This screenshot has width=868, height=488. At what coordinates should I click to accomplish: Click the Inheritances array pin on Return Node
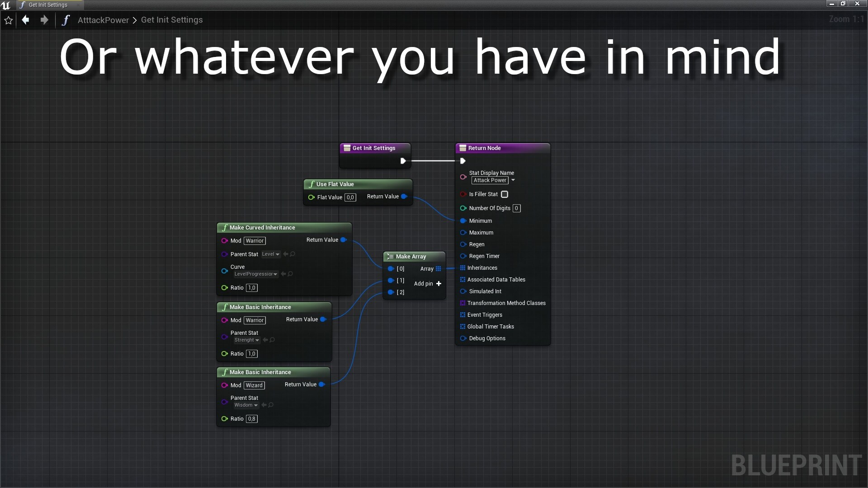tap(462, 268)
